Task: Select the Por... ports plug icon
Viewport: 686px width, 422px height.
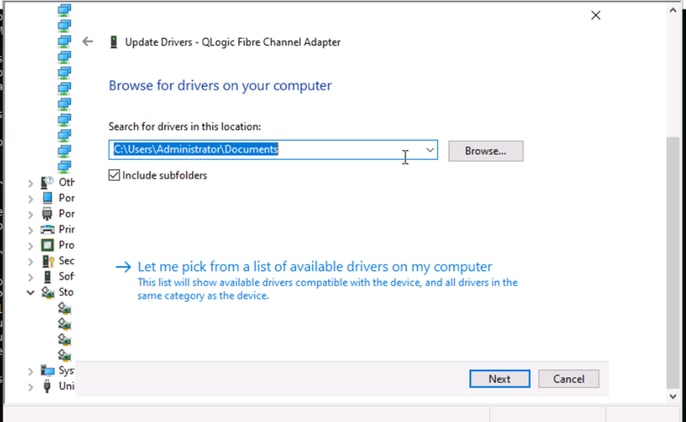Action: 47,214
